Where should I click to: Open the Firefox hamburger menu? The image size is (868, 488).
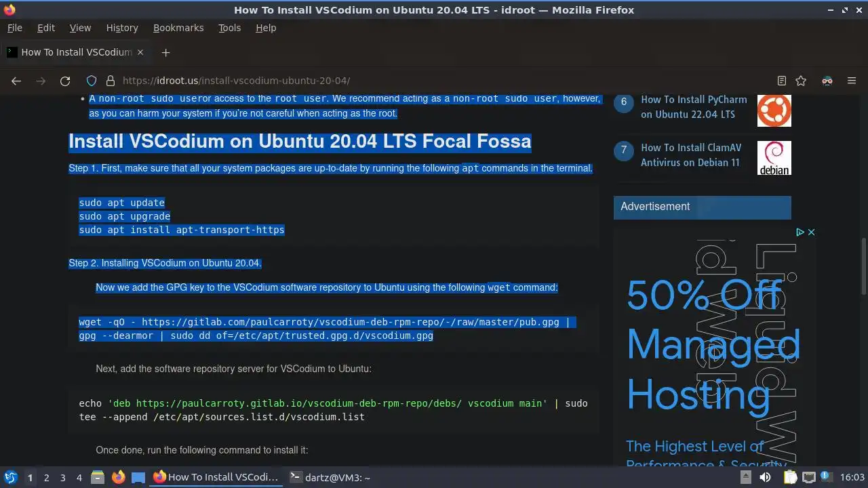852,81
